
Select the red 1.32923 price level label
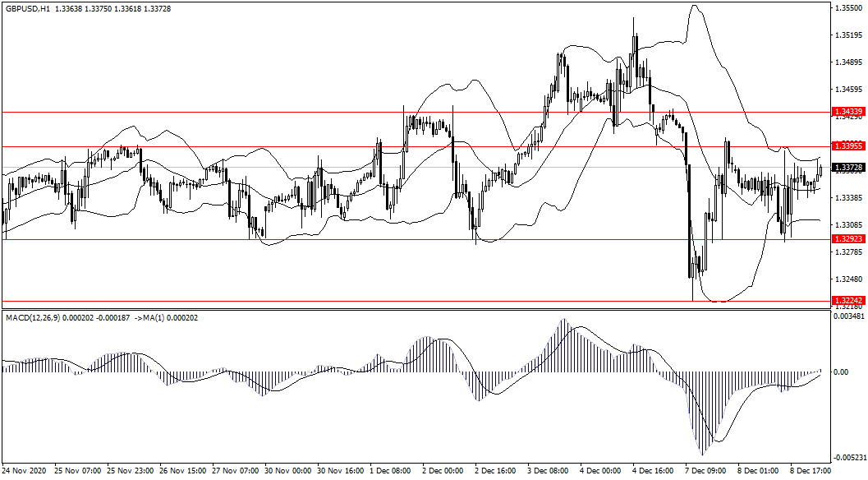(x=847, y=239)
